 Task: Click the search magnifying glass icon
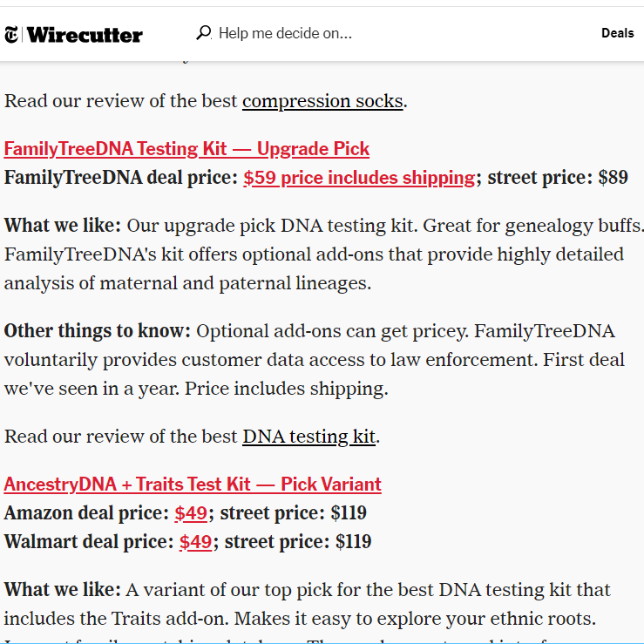[204, 33]
